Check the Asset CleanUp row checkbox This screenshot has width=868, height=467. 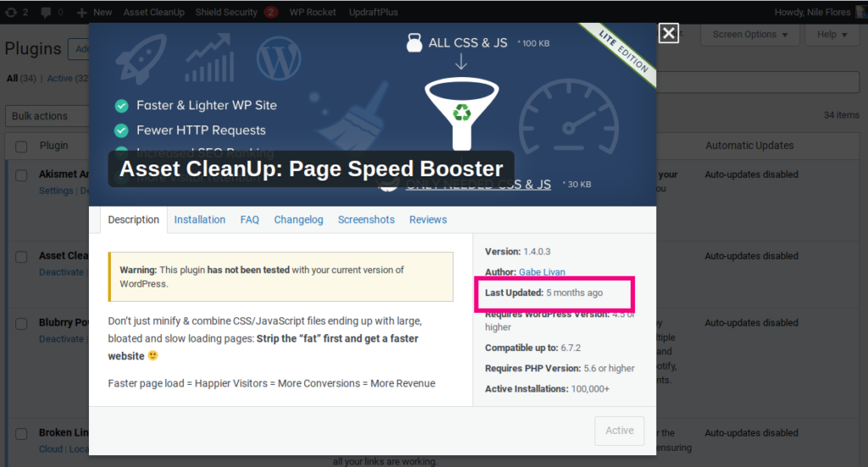click(21, 257)
